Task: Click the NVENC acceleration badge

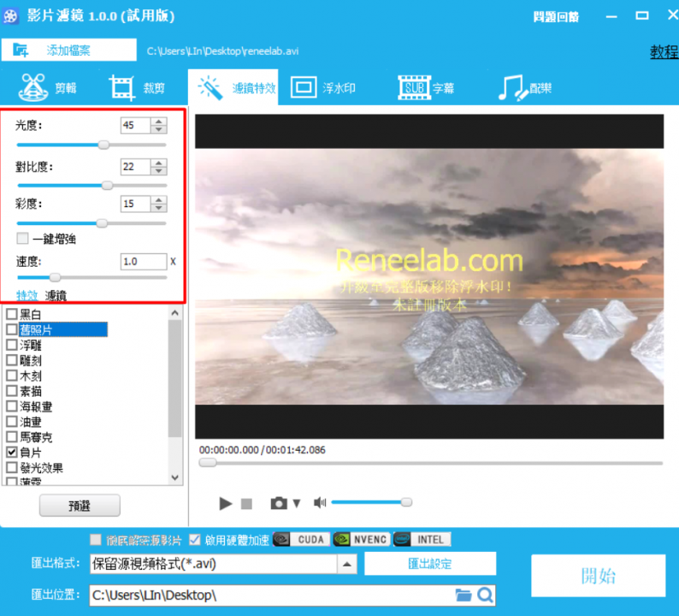Action: 362,539
